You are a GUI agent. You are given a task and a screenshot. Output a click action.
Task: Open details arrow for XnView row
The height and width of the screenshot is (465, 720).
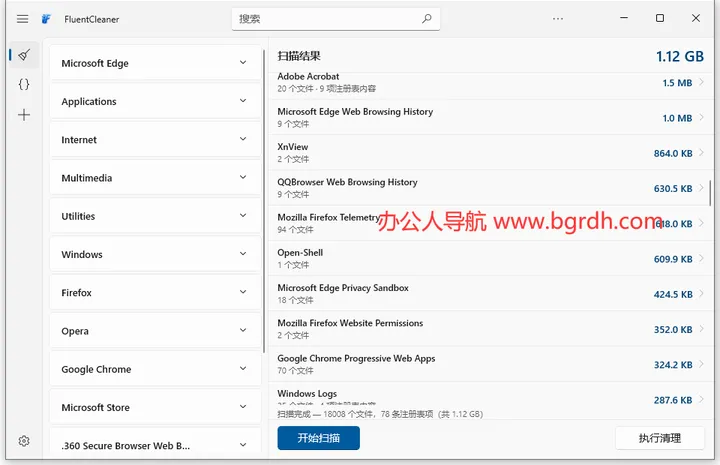tap(701, 152)
